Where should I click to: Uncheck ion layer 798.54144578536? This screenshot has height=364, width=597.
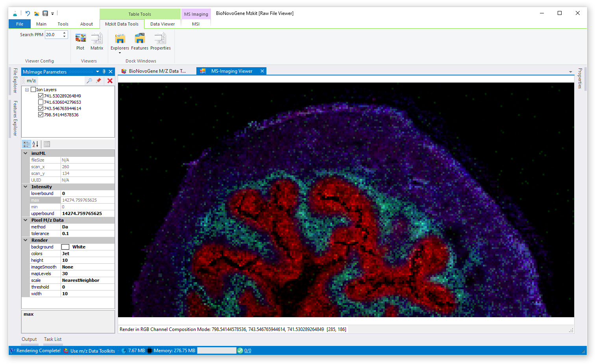click(41, 115)
